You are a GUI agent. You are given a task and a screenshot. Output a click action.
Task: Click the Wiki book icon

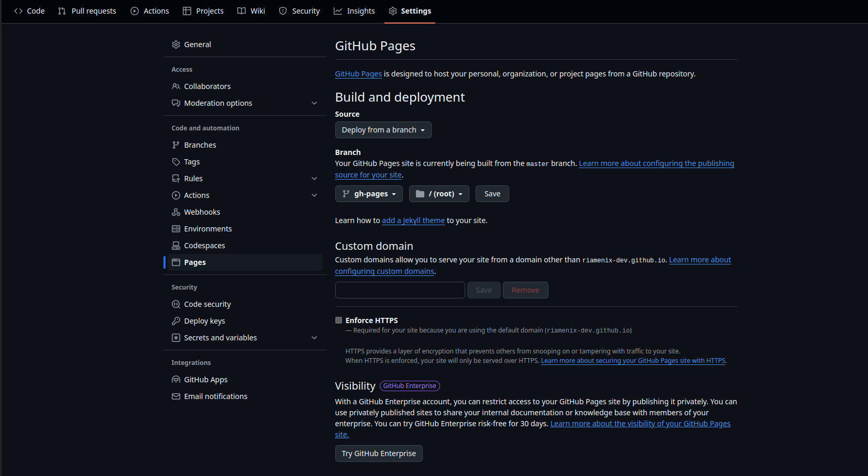pos(241,11)
